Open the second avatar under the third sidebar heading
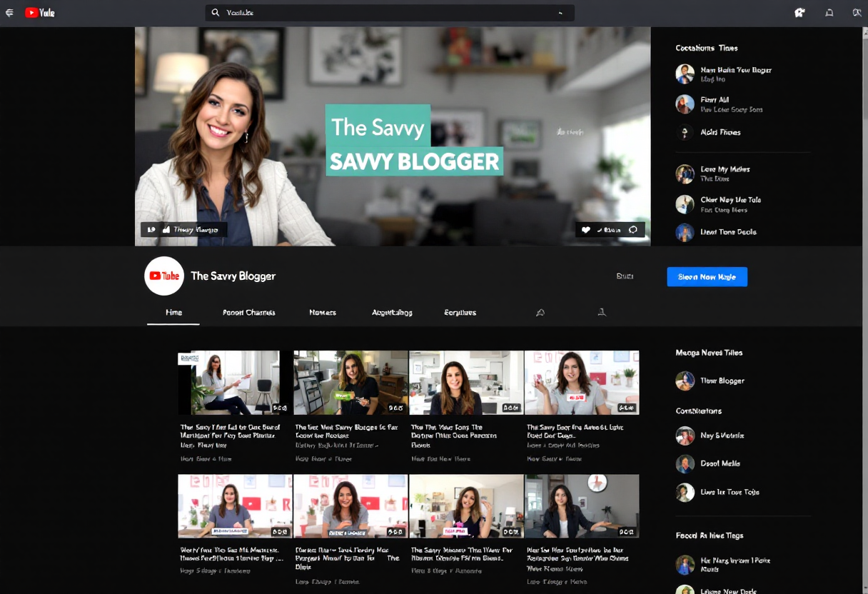 (x=685, y=464)
